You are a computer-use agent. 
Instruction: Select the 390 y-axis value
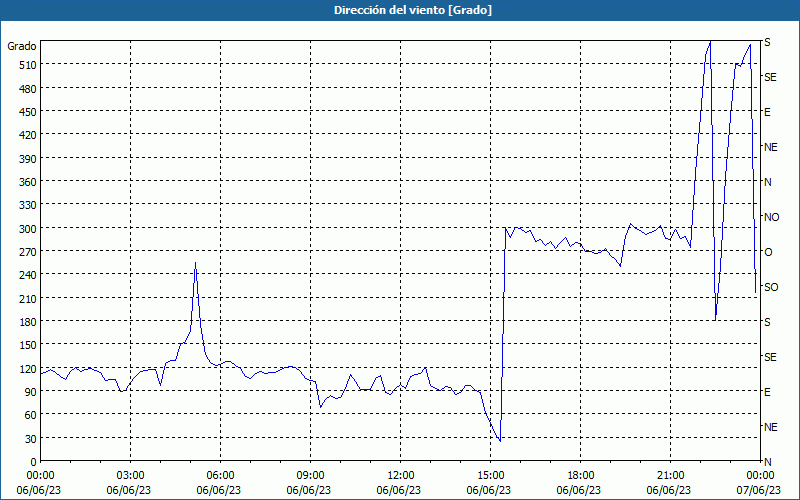click(28, 159)
